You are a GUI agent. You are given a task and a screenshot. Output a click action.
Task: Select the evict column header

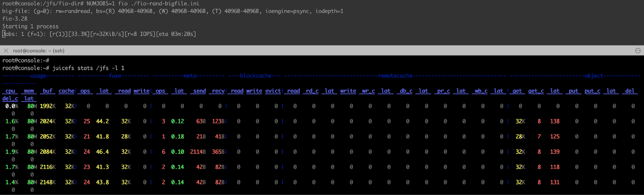click(273, 91)
